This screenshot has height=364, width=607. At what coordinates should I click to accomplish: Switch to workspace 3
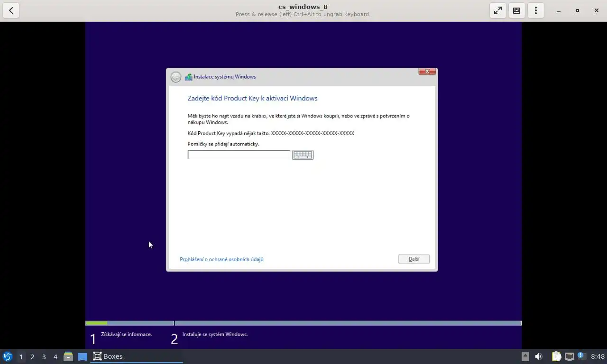[44, 356]
